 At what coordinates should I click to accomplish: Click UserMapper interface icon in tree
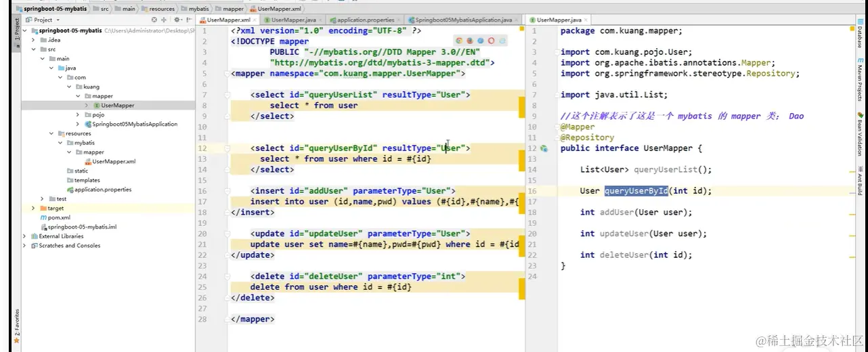click(x=96, y=106)
